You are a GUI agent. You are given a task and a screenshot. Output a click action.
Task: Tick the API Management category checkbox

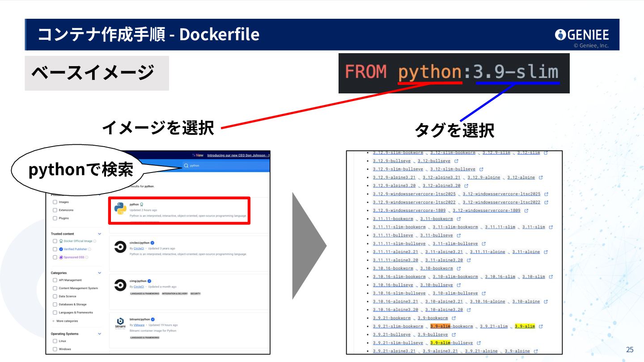[55, 280]
